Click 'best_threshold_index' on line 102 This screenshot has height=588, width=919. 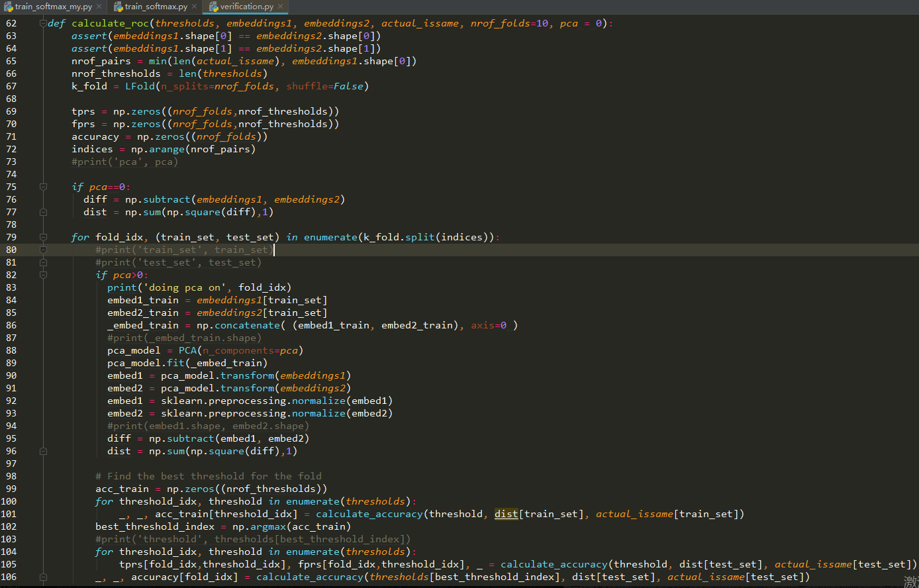pos(155,526)
